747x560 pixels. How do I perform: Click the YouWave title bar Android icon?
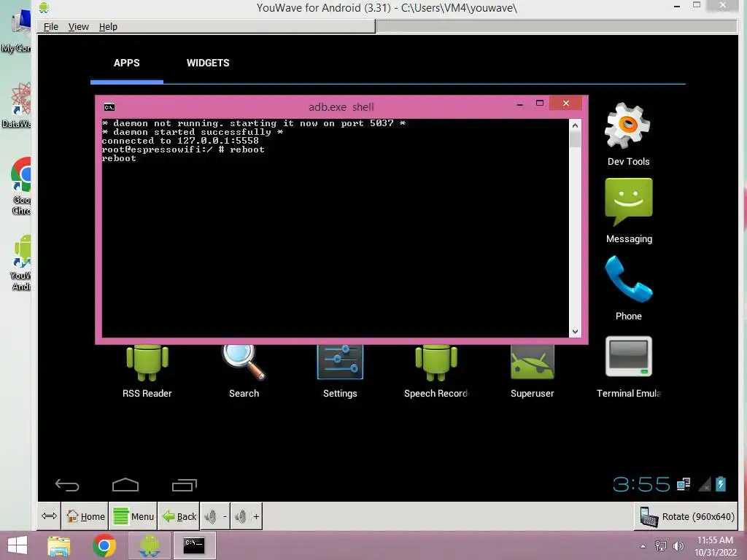tap(44, 7)
